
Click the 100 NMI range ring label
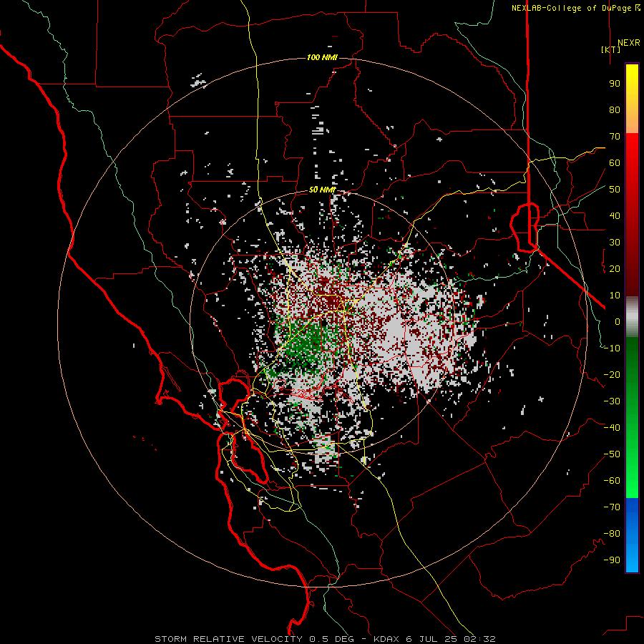click(x=322, y=57)
